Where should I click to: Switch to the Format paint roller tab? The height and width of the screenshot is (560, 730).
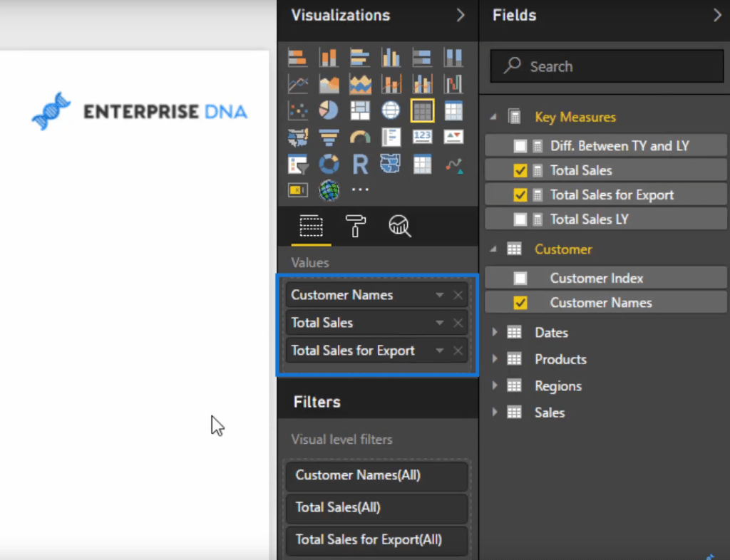355,227
